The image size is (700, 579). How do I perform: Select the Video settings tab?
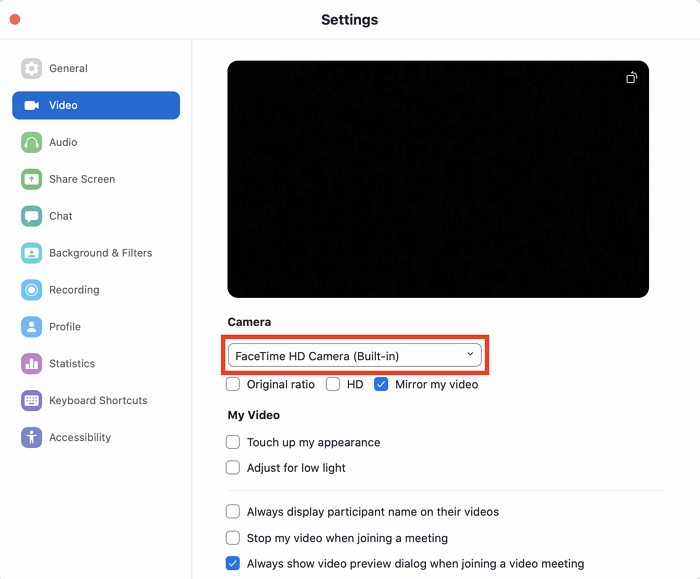pyautogui.click(x=96, y=105)
